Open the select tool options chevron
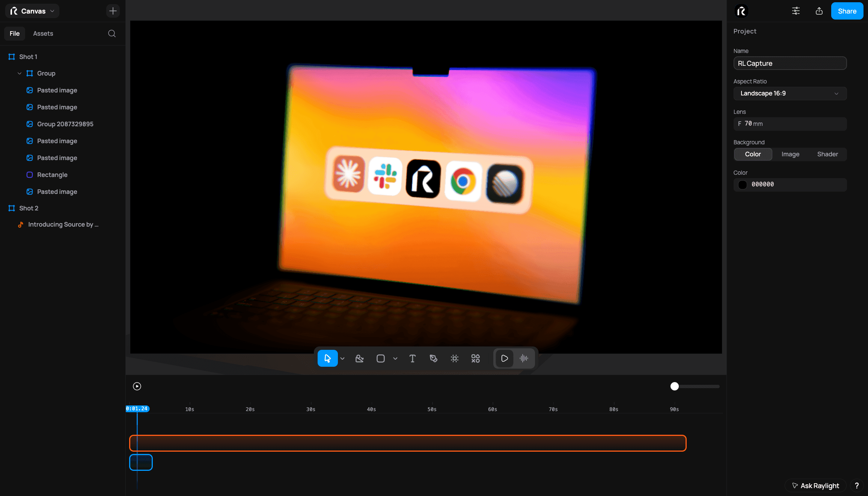868x496 pixels. (342, 358)
